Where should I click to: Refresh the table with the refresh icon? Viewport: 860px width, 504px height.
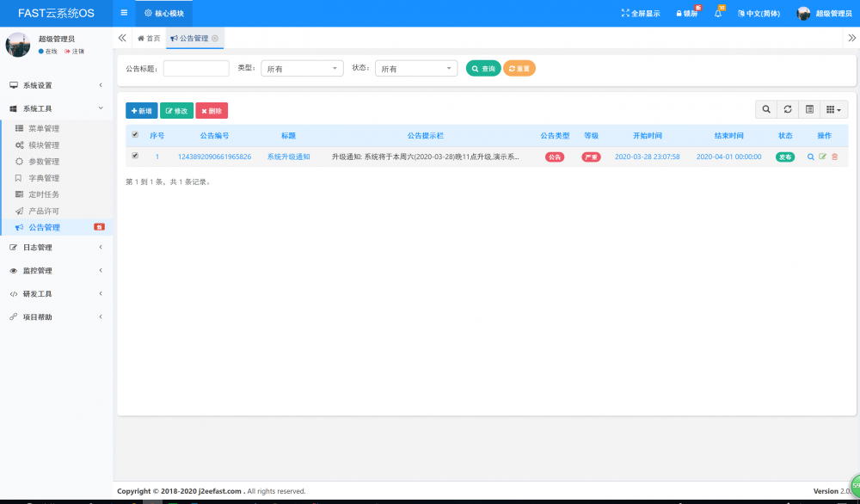[x=788, y=109]
